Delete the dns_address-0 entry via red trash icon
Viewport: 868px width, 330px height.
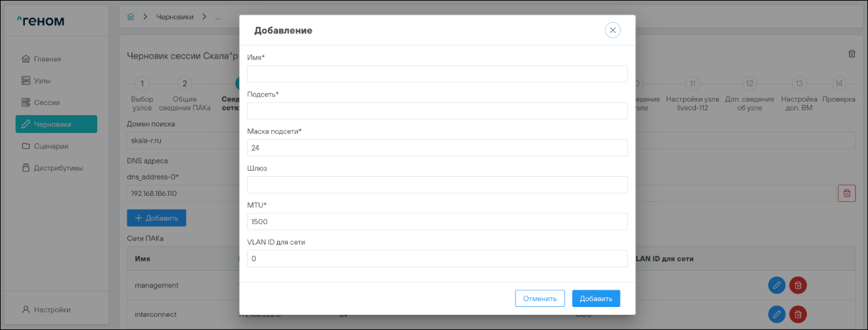[x=847, y=193]
